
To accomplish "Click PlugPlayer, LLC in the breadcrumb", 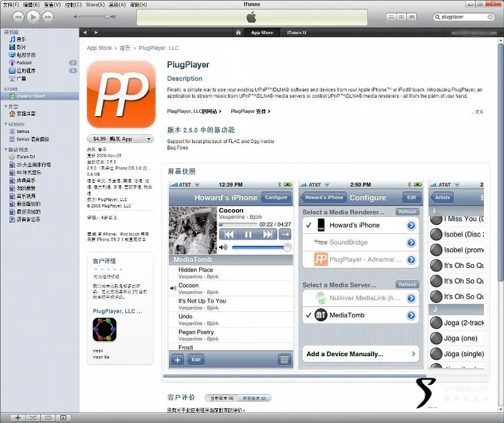I will tap(159, 48).
